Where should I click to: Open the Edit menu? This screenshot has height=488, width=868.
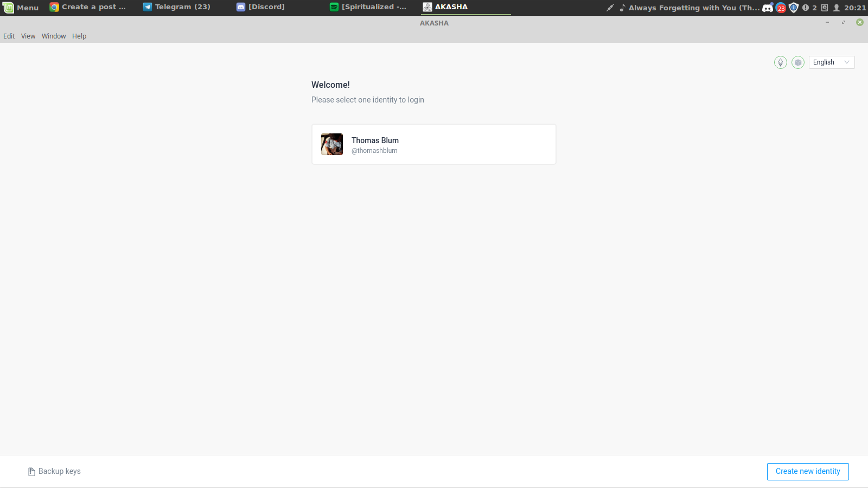click(x=9, y=36)
